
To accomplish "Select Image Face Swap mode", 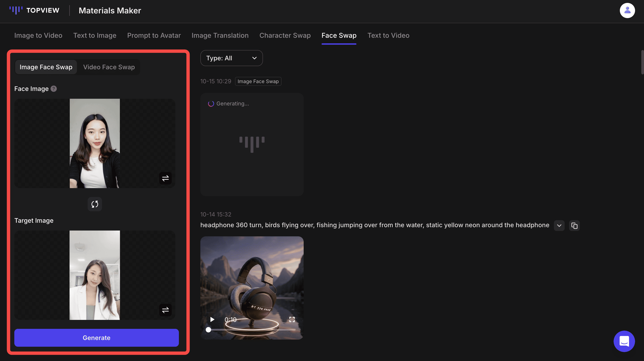I will [x=46, y=67].
